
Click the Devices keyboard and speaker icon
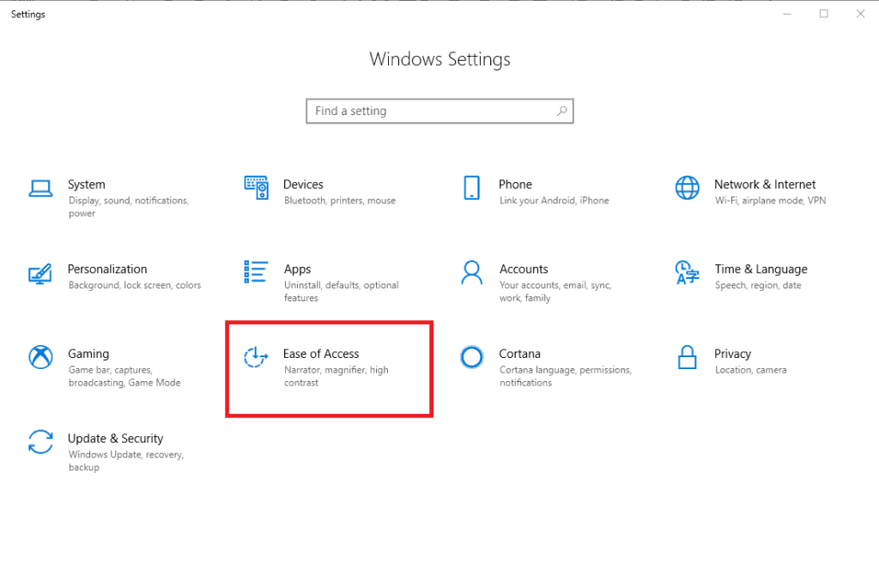click(x=256, y=188)
